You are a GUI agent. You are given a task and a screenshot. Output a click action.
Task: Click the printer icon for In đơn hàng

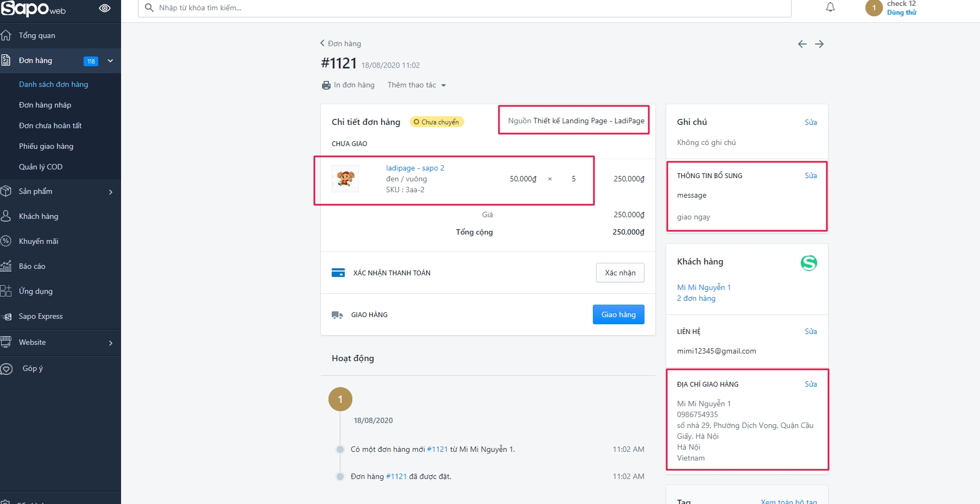pos(326,85)
